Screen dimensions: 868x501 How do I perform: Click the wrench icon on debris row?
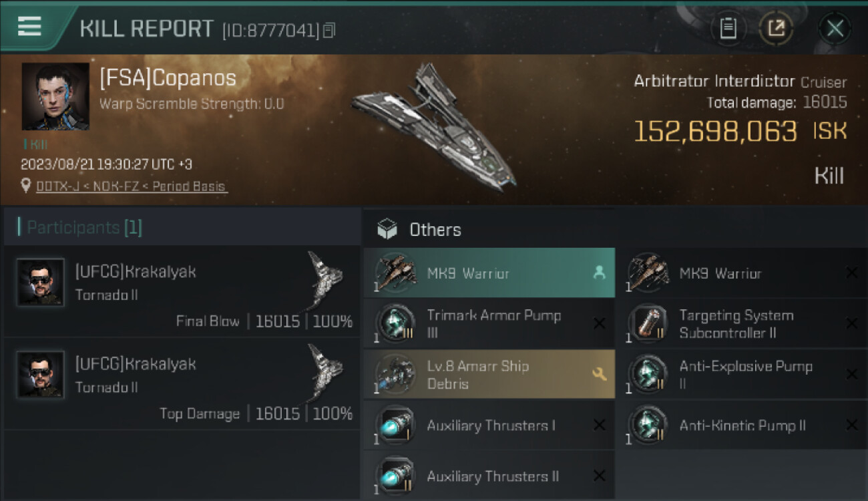599,375
